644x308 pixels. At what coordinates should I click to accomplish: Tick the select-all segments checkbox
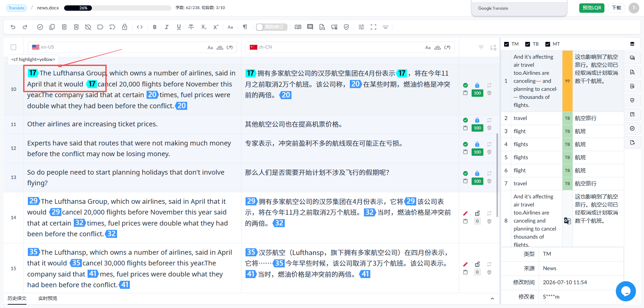click(13, 47)
